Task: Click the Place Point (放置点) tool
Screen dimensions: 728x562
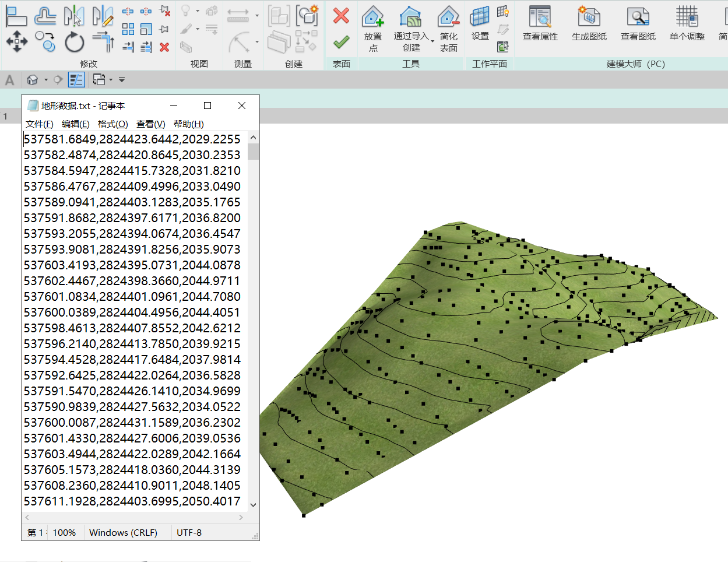Action: click(x=373, y=29)
